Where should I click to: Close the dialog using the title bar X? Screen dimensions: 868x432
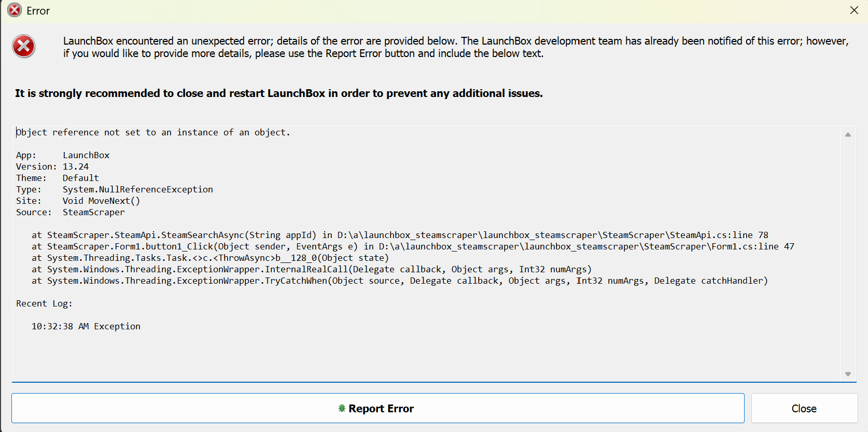[854, 10]
